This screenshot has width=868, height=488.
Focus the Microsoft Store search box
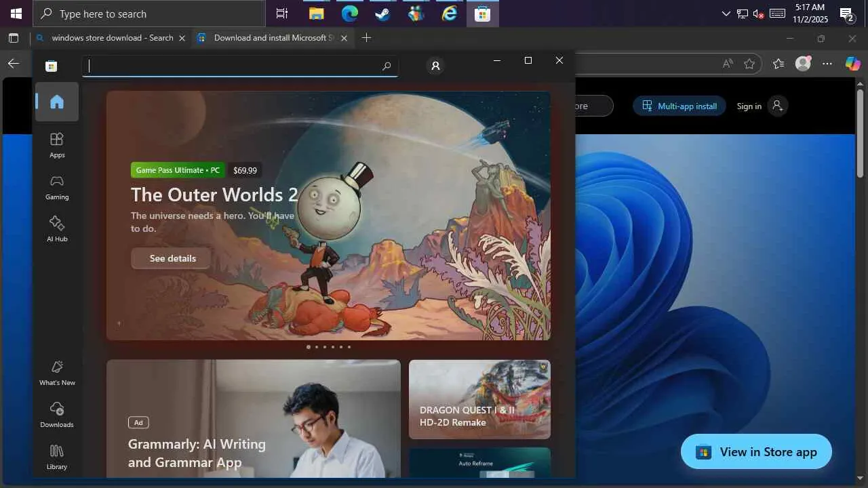(x=231, y=66)
